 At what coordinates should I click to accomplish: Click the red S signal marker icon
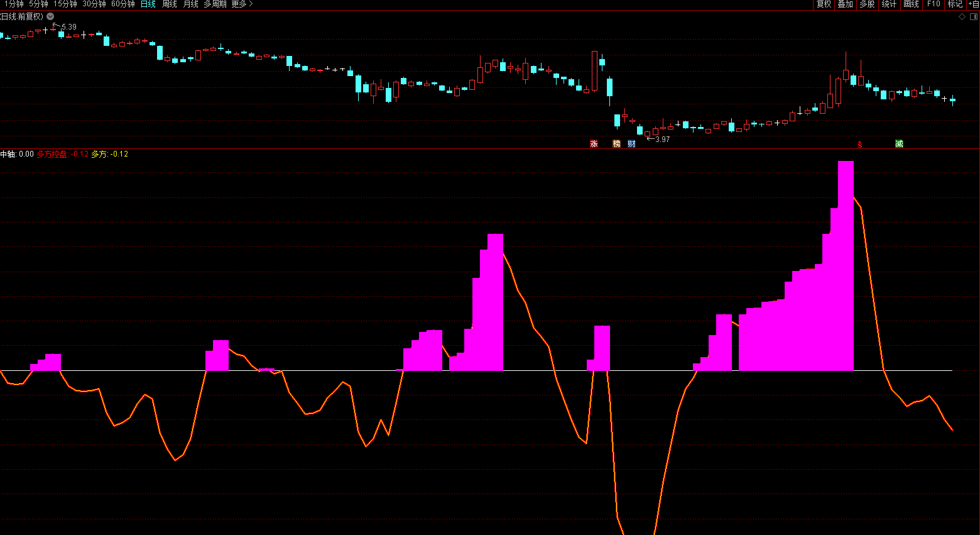(x=860, y=145)
